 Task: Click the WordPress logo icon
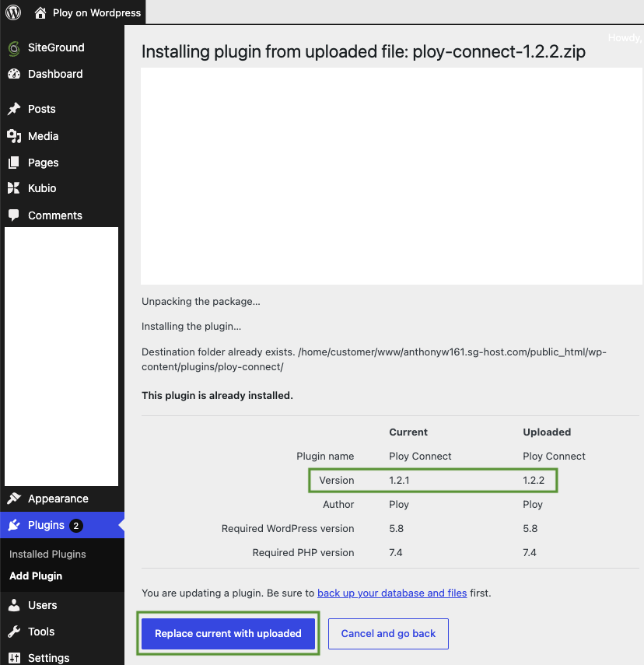pos(13,12)
